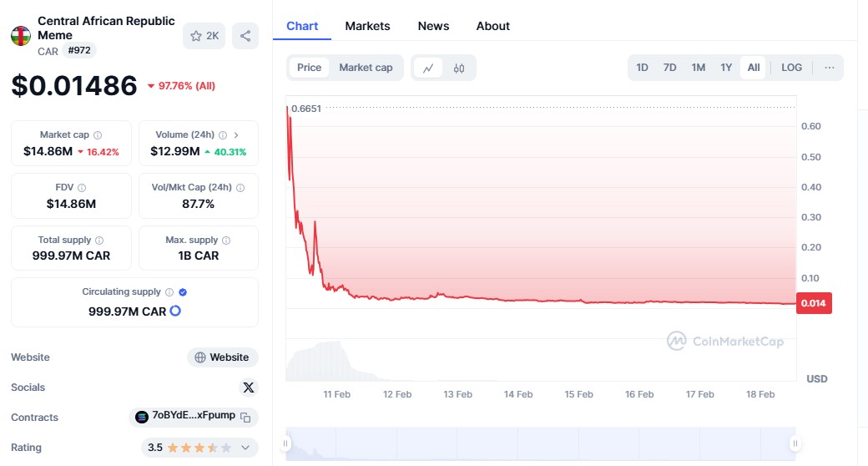The image size is (868, 466).
Task: Copy the contract address icon
Action: pos(245,417)
